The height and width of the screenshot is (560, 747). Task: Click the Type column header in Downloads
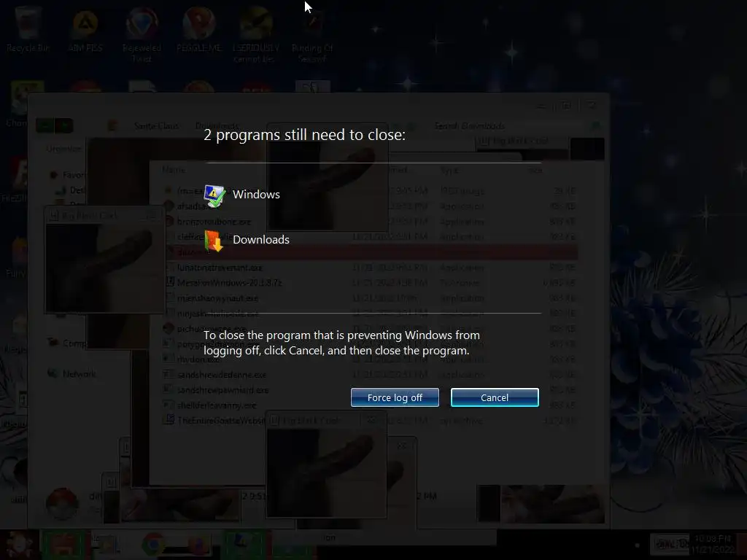click(x=449, y=170)
